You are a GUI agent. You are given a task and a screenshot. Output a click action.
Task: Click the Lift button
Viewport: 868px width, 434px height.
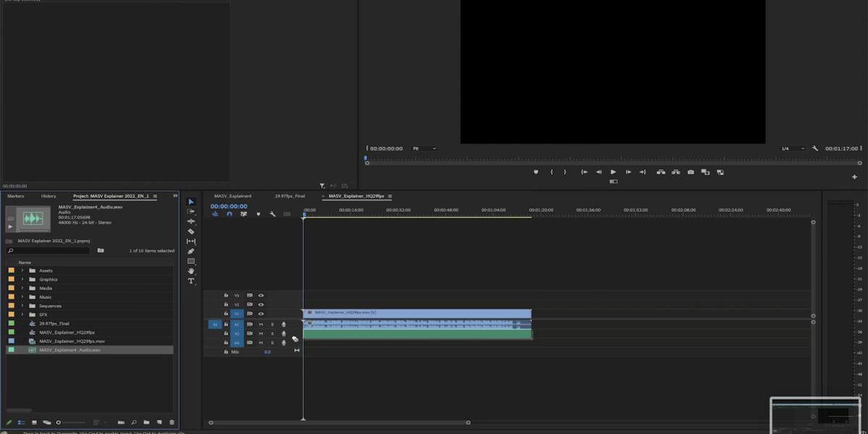click(x=660, y=172)
